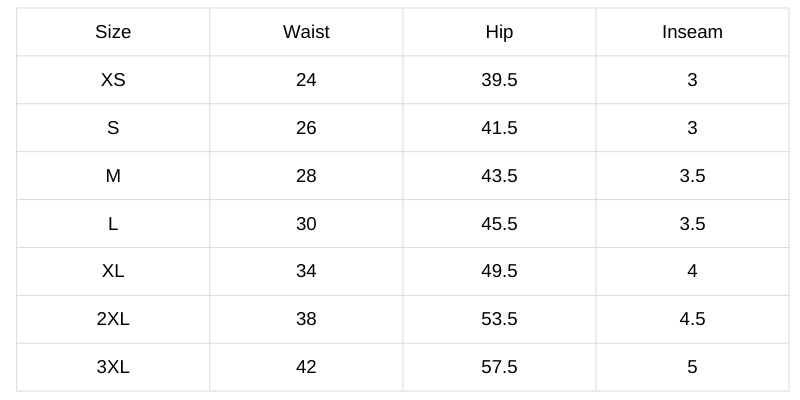The height and width of the screenshot is (400, 800).
Task: Select the XL size cell
Action: click(113, 271)
